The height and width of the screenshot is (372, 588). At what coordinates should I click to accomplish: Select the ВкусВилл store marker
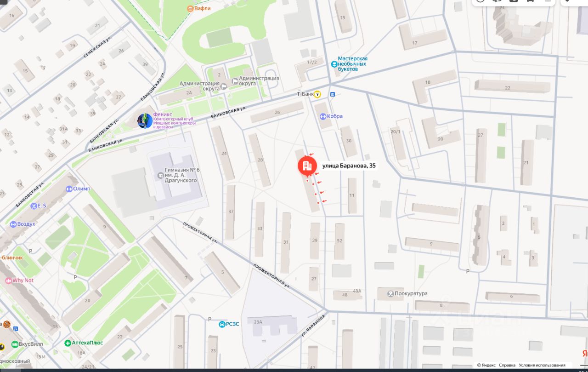point(15,343)
